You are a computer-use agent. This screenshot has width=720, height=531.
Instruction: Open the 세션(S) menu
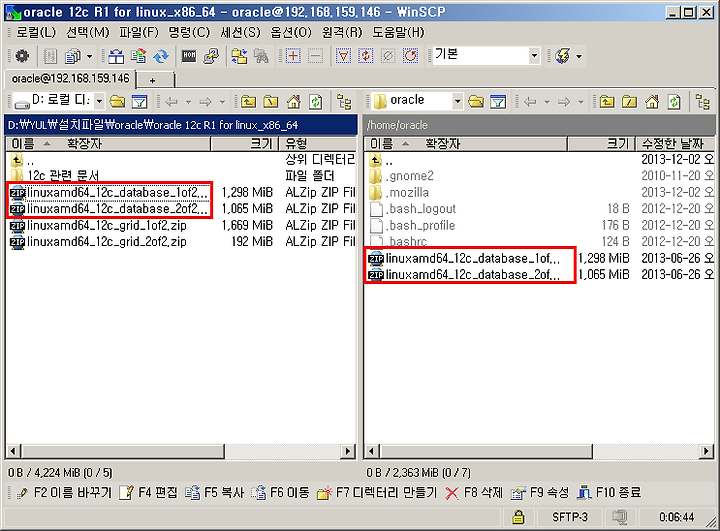(240, 32)
